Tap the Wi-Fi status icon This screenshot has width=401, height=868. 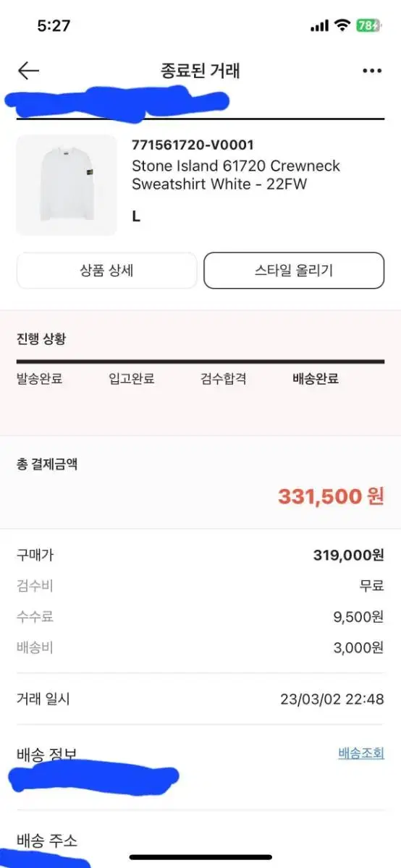point(342,25)
